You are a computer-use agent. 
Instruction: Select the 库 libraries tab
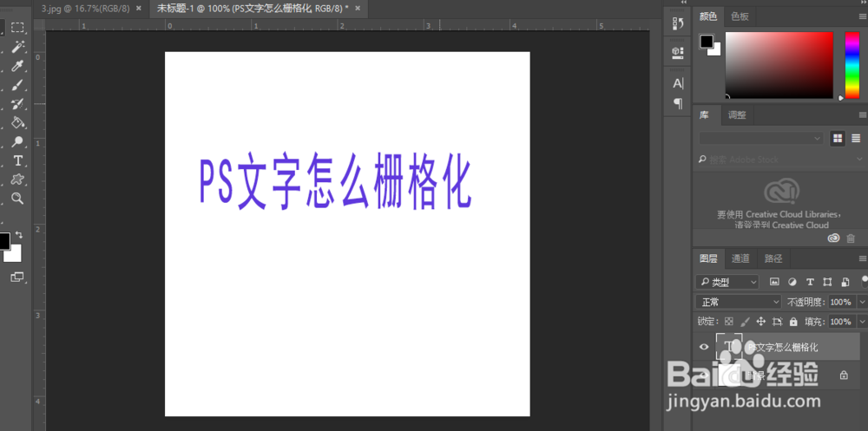point(704,115)
